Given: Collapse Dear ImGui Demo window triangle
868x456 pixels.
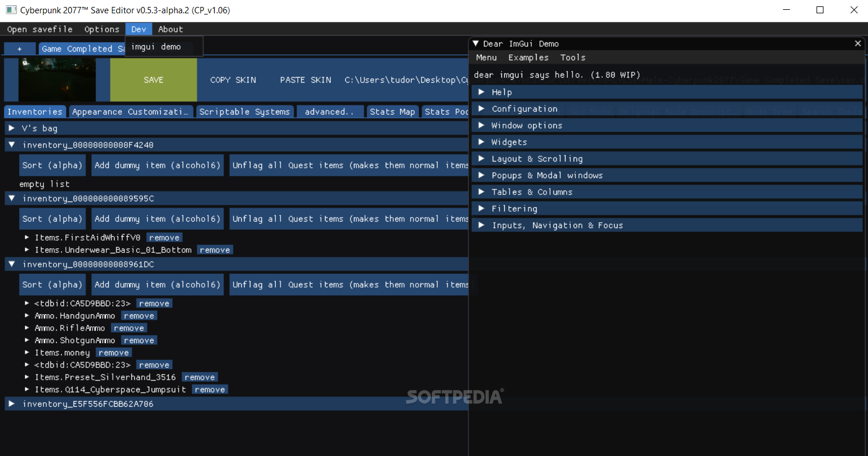Looking at the screenshot, I should [476, 43].
